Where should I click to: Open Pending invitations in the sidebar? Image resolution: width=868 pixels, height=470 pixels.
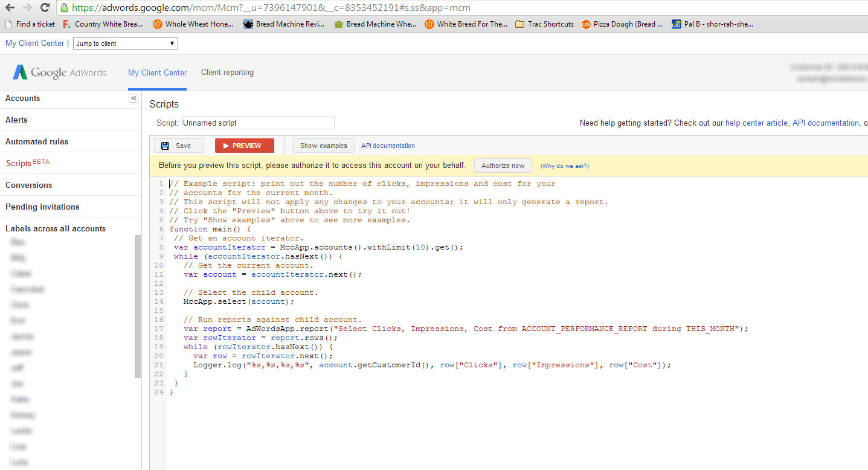point(42,207)
